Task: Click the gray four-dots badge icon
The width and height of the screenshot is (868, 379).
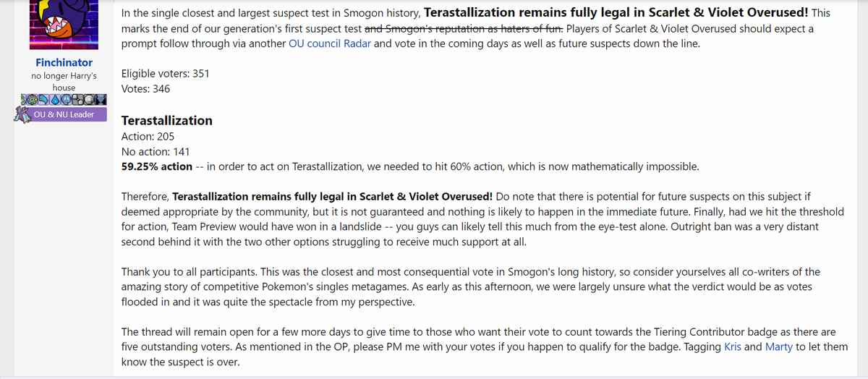Action: (78, 100)
